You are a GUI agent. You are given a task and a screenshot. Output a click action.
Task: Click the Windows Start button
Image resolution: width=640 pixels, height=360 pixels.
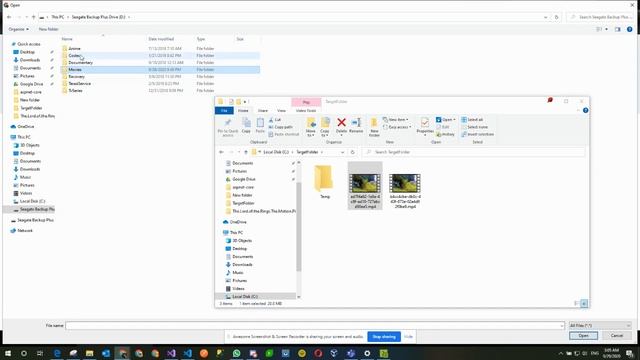7,353
